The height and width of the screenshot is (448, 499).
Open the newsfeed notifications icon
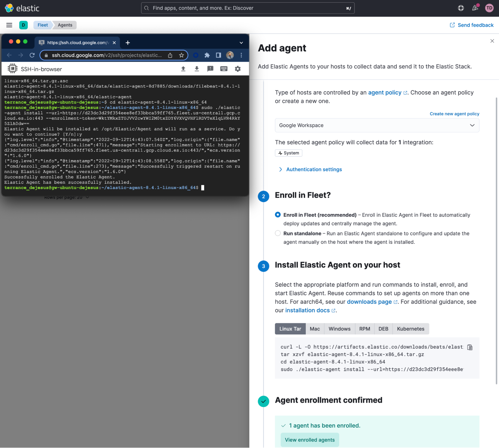(x=475, y=8)
